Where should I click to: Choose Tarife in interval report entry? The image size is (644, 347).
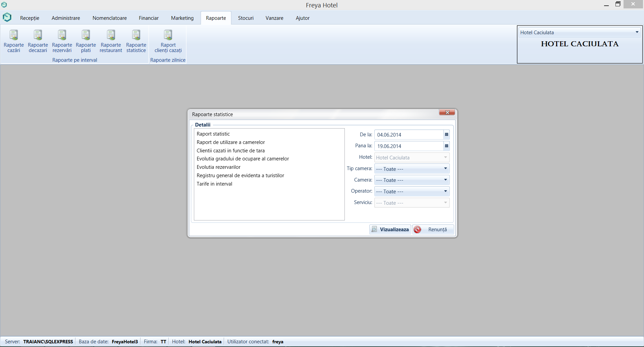pyautogui.click(x=214, y=184)
